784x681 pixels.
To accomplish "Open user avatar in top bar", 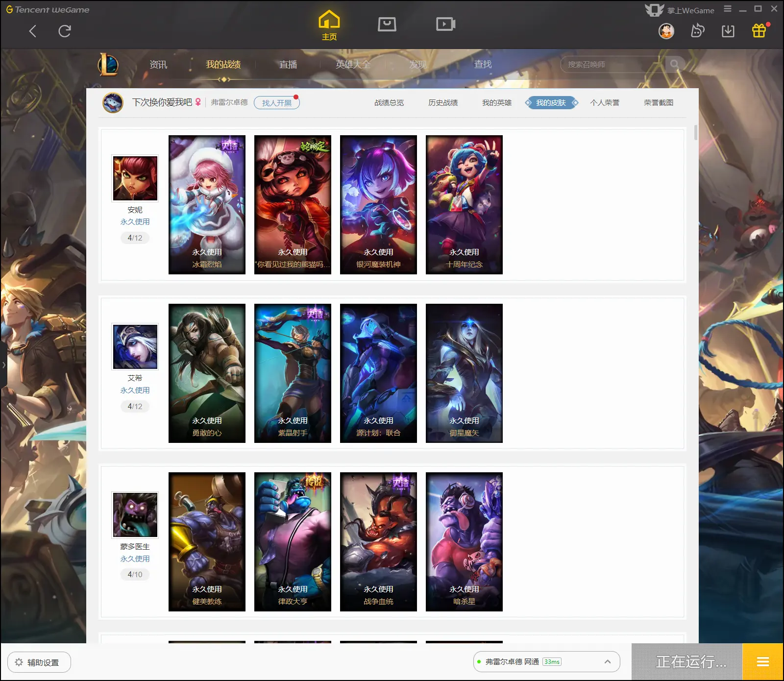I will 666,31.
